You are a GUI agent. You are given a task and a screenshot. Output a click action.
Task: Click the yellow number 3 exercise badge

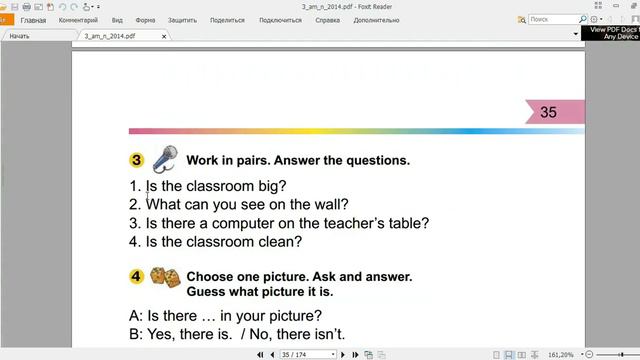tap(136, 160)
